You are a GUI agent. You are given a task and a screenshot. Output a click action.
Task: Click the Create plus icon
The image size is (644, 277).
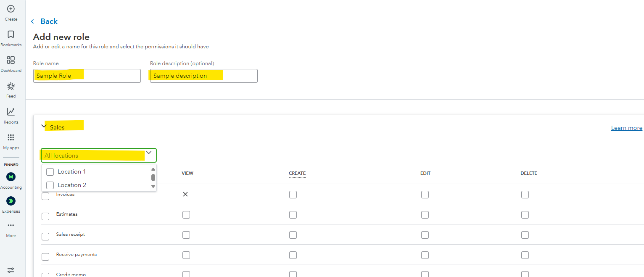click(11, 9)
